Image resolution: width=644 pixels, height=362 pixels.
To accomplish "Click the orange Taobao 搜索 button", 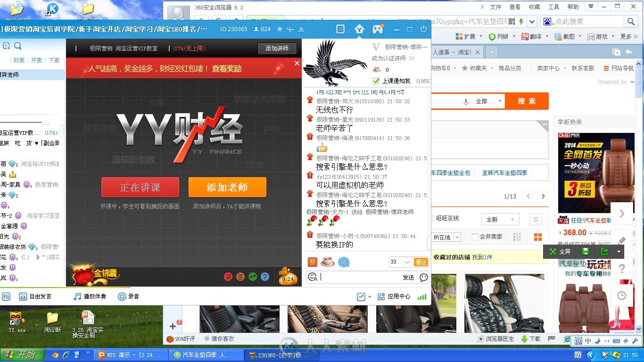I will [x=527, y=101].
